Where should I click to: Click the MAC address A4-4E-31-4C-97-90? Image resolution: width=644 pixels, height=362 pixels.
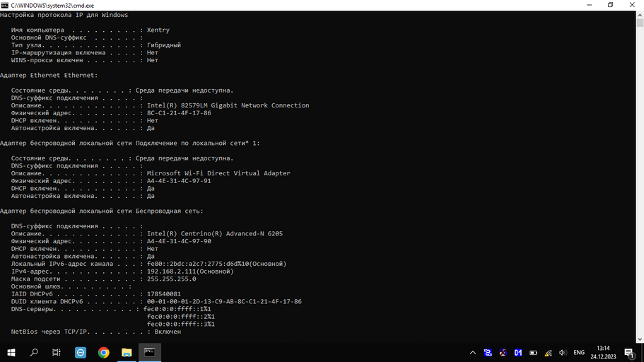coord(179,241)
